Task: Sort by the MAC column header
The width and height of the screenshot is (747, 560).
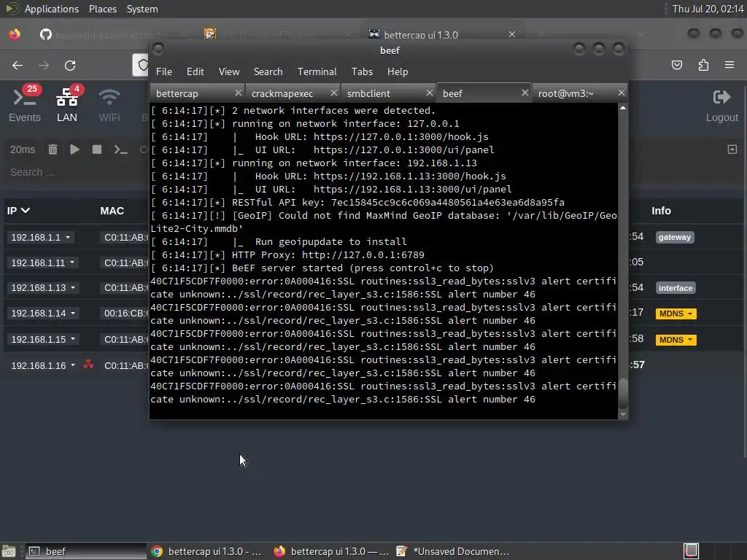Action: pos(112,211)
